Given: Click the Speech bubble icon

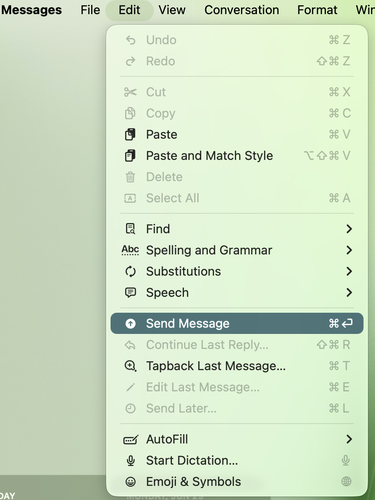Looking at the screenshot, I should 130,293.
